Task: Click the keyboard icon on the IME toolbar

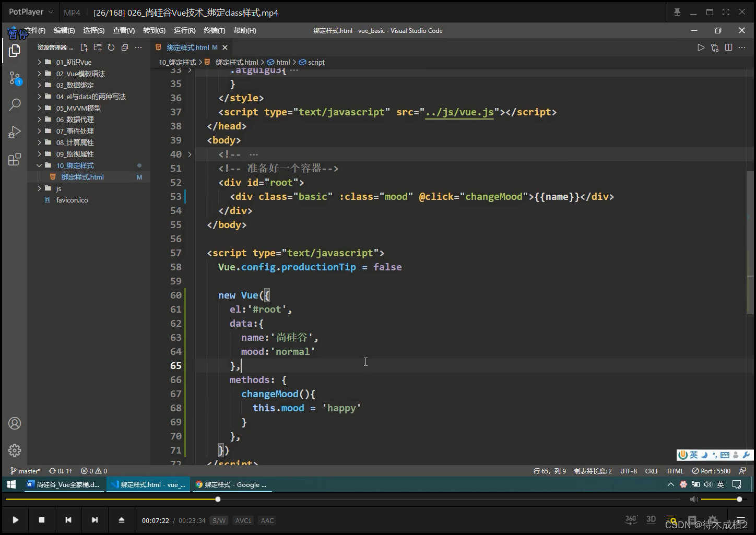Action: [725, 455]
